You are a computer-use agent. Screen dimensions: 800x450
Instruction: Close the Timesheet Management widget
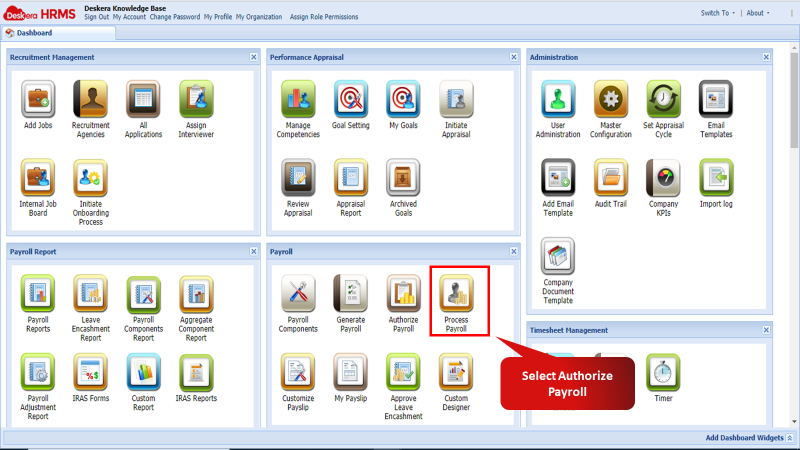pyautogui.click(x=766, y=330)
